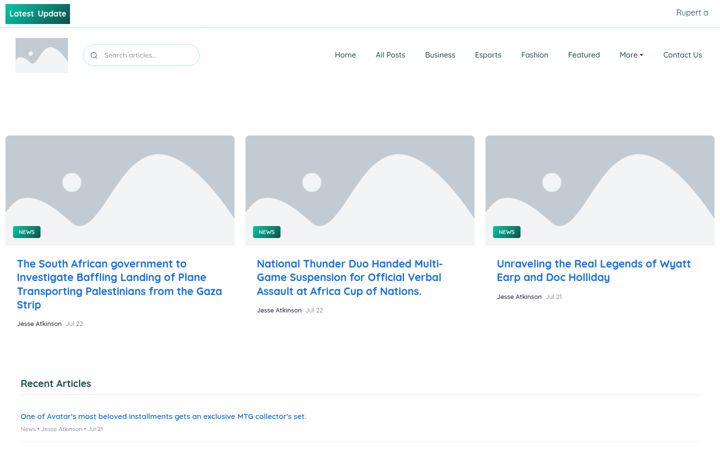
Task: Open National Thunder Duo suspension headline
Action: click(349, 277)
